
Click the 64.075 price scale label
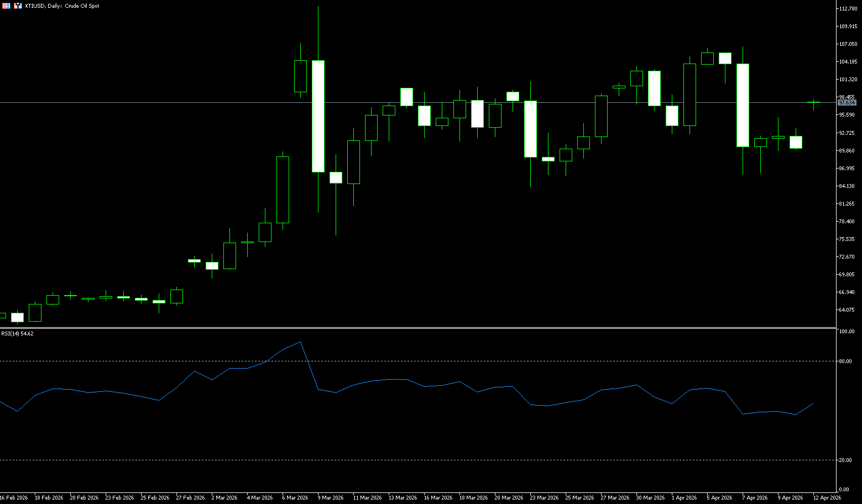847,310
